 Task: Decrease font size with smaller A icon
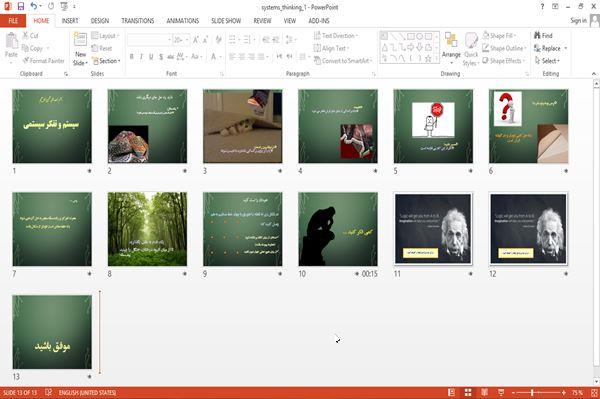click(205, 40)
